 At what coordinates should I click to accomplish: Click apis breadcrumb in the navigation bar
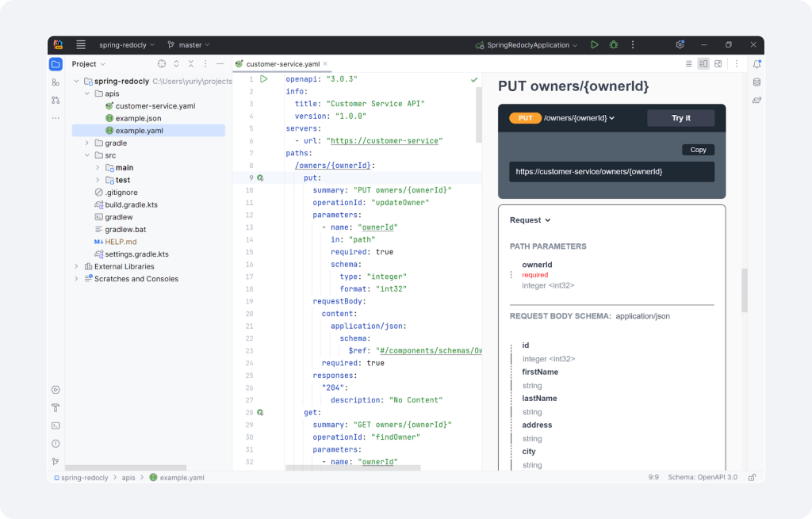click(128, 478)
